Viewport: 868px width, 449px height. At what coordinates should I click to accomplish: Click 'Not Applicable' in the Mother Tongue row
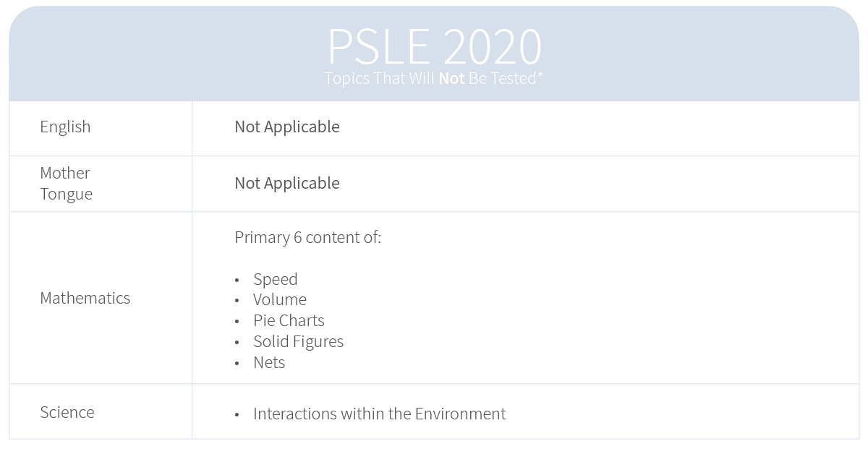click(x=287, y=183)
